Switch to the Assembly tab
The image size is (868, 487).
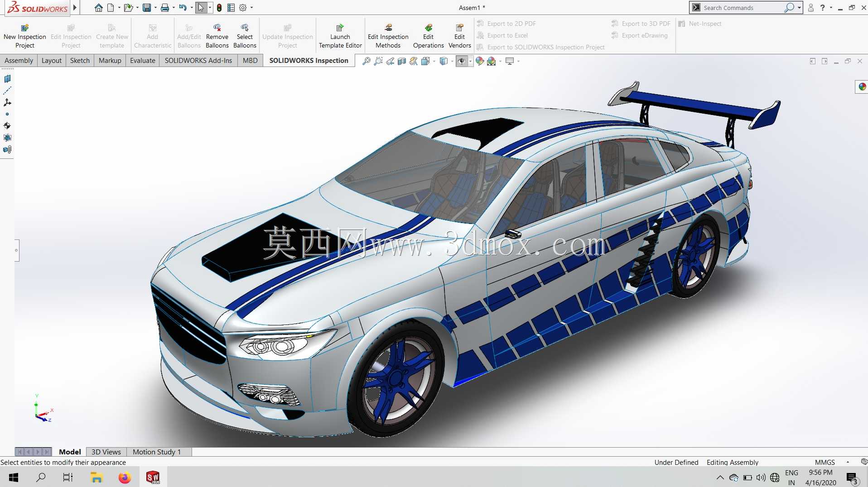point(19,61)
